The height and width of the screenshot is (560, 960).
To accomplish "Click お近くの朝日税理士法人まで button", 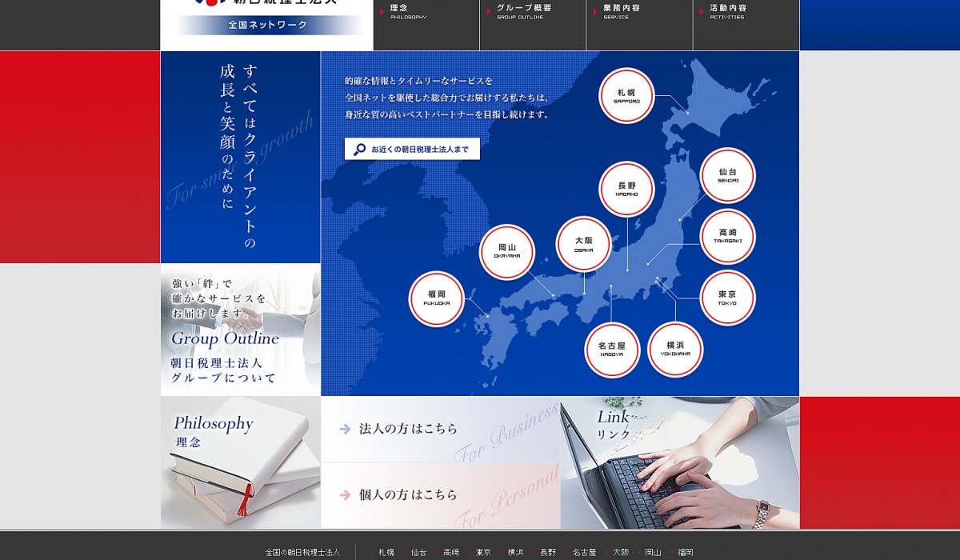I will [x=412, y=149].
